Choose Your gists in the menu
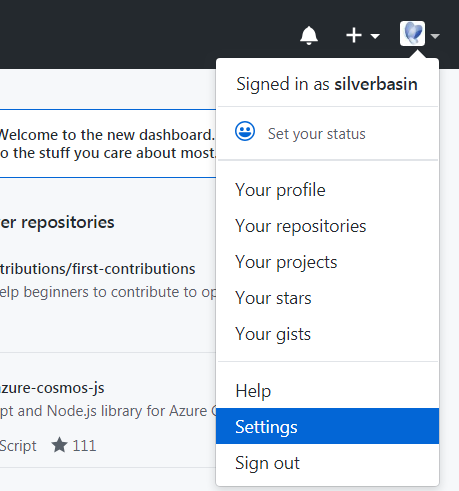Viewport: 459px width, 491px height. click(x=327, y=334)
